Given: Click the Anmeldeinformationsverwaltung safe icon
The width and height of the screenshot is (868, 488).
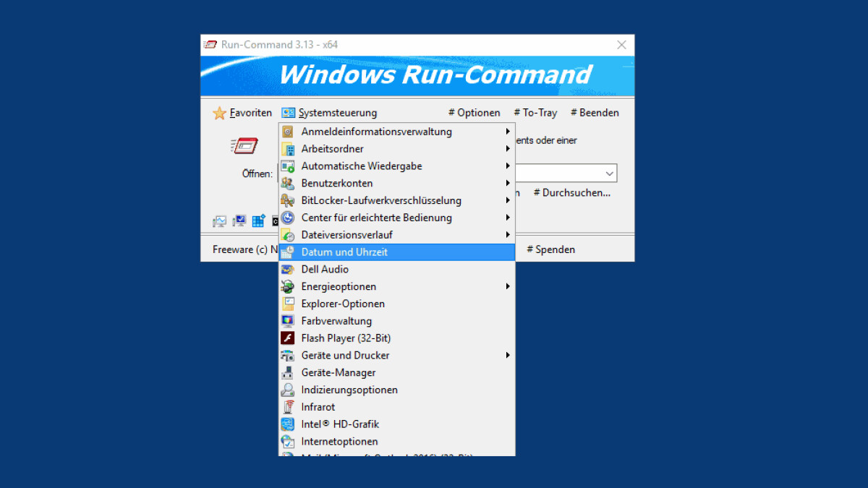Looking at the screenshot, I should coord(288,132).
